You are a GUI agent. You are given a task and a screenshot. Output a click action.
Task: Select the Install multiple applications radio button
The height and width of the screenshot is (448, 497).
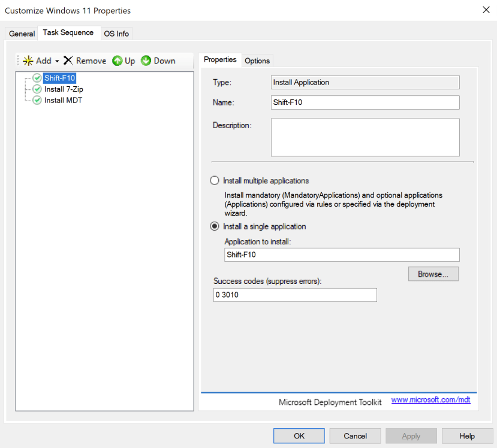click(x=215, y=180)
